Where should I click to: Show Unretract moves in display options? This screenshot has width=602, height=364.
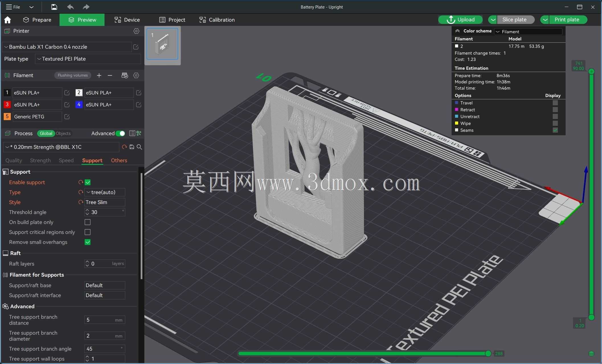pyautogui.click(x=555, y=117)
